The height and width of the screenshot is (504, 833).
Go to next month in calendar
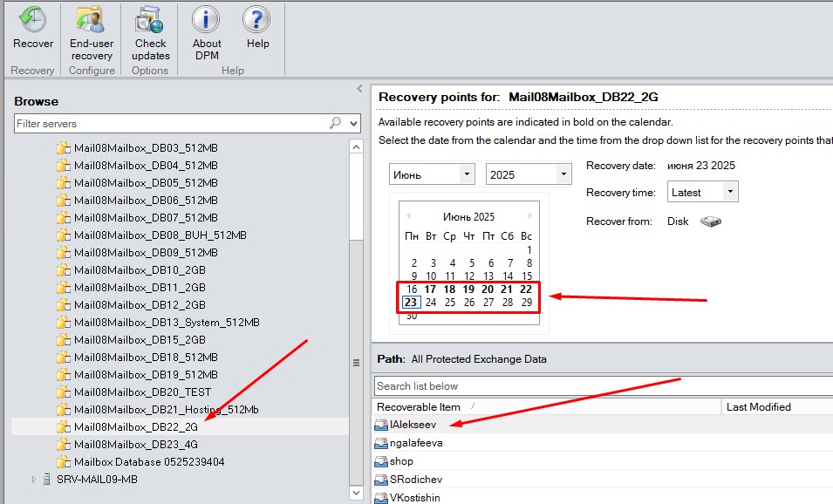click(x=529, y=216)
